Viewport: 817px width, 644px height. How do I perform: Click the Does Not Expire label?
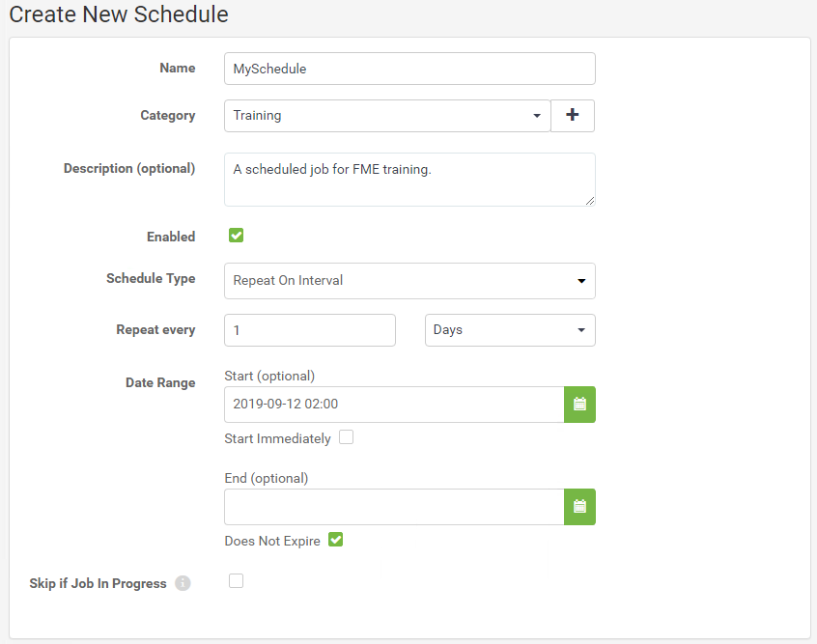[272, 541]
